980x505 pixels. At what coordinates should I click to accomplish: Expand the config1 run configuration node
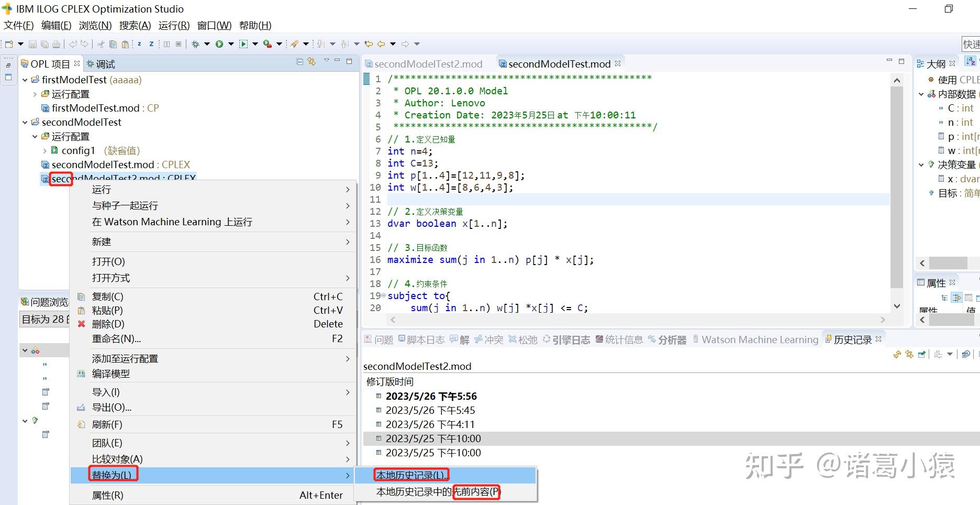pos(44,150)
